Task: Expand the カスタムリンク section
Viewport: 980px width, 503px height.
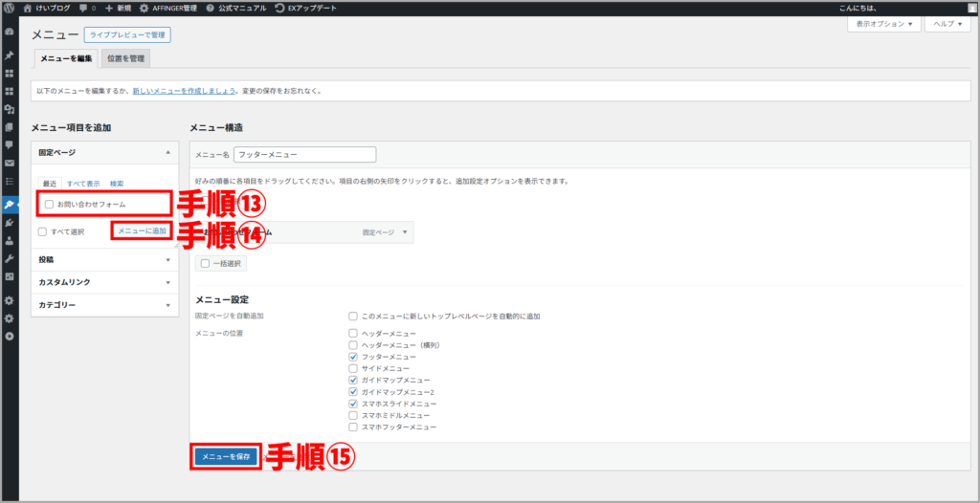Action: (x=104, y=282)
